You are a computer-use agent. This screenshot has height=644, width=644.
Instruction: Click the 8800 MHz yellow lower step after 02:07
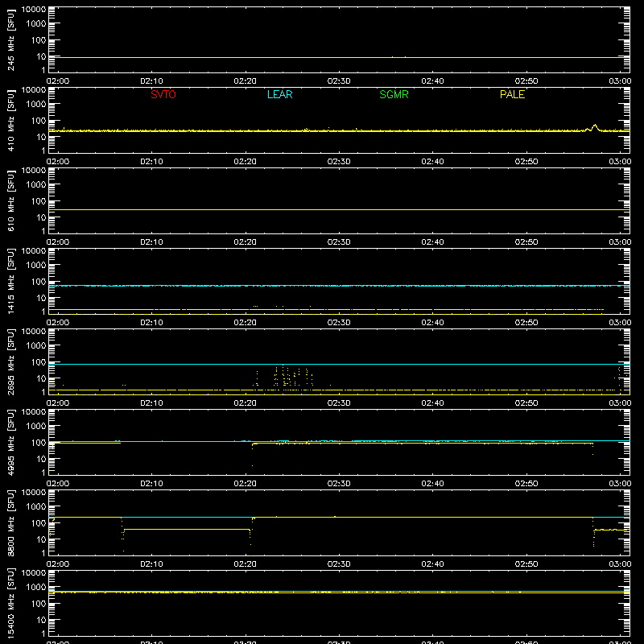click(187, 530)
